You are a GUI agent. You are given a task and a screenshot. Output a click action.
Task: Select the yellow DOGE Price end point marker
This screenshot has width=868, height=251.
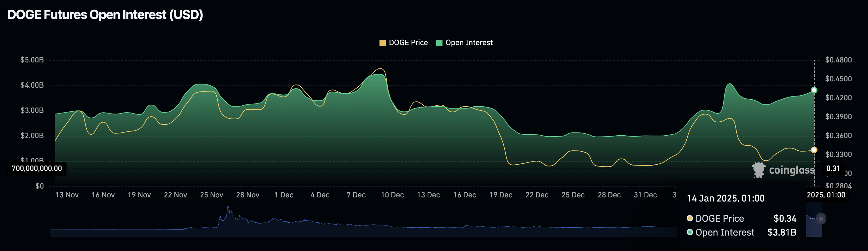tap(814, 150)
